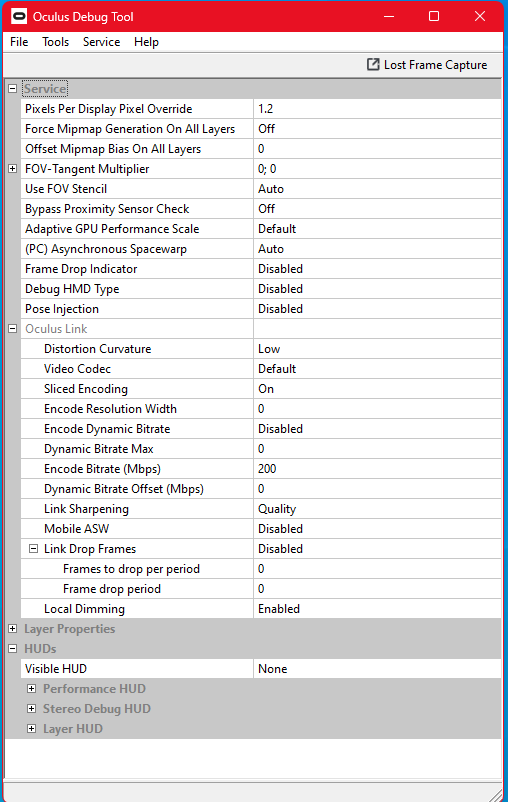This screenshot has height=802, width=508.
Task: Open the File menu
Action: [x=19, y=42]
